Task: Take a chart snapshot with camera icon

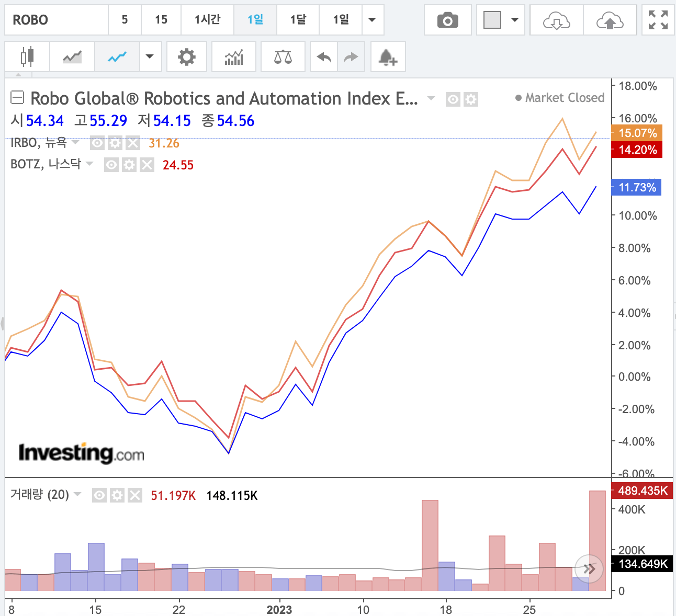Action: pyautogui.click(x=447, y=20)
